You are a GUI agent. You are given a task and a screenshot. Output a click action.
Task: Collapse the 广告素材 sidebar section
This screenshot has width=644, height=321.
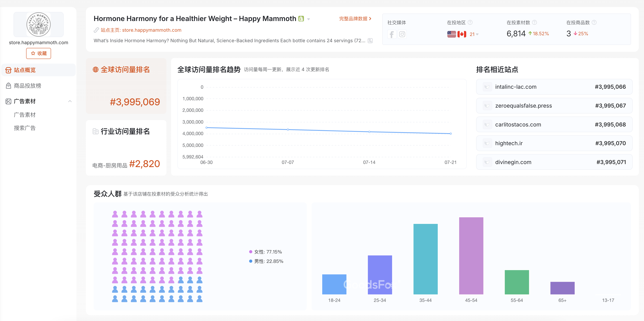pos(70,101)
